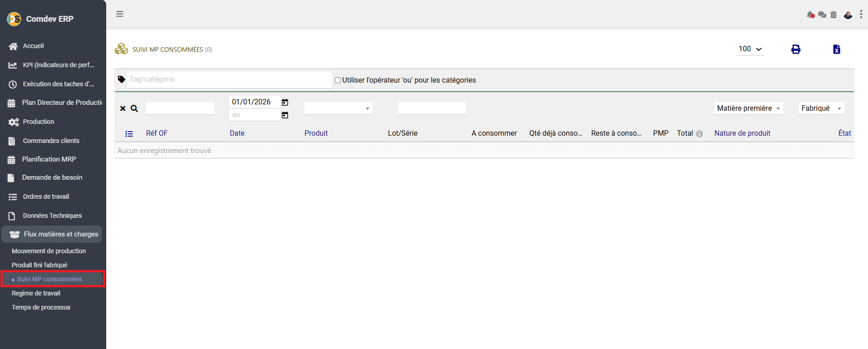Sort by État column header
This screenshot has width=868, height=349.
844,133
